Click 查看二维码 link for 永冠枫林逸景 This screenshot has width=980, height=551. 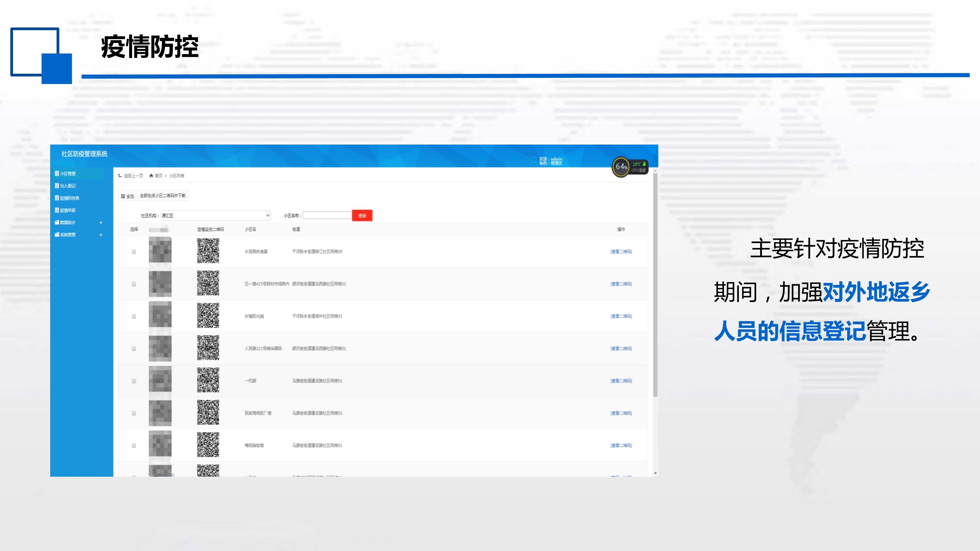(621, 252)
